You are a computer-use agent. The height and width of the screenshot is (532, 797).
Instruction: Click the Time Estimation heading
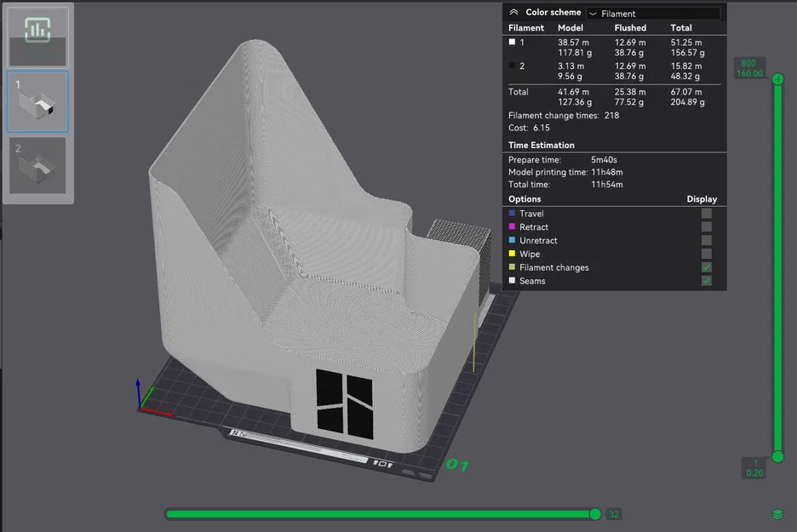coord(542,146)
